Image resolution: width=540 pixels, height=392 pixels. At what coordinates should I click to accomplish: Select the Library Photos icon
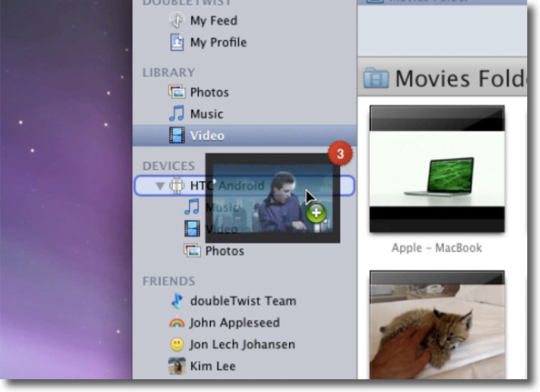click(x=177, y=92)
